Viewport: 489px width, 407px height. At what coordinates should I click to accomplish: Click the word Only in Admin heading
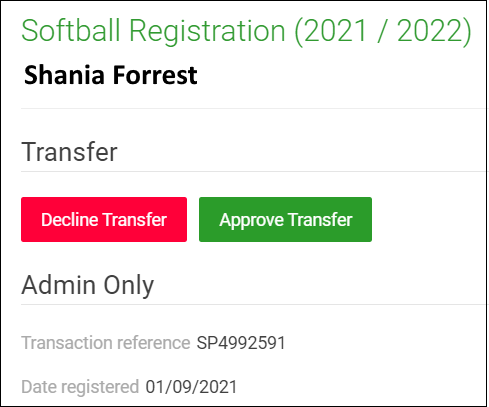(x=129, y=285)
